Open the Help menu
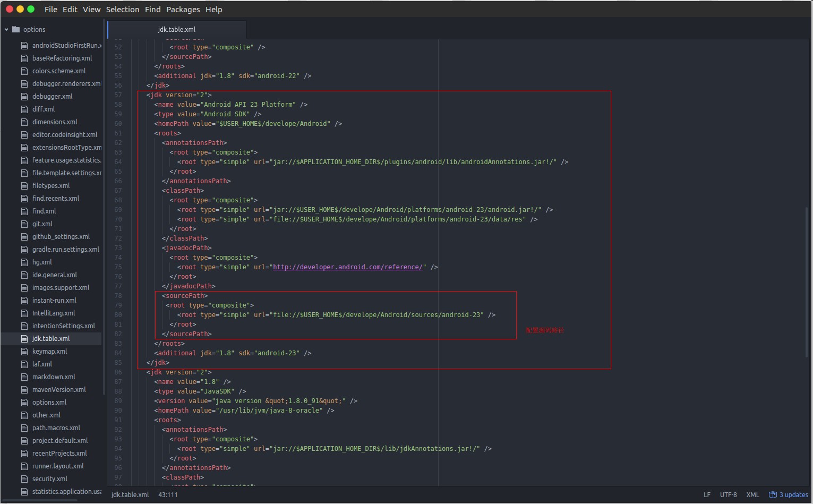The height and width of the screenshot is (504, 813). click(x=214, y=10)
